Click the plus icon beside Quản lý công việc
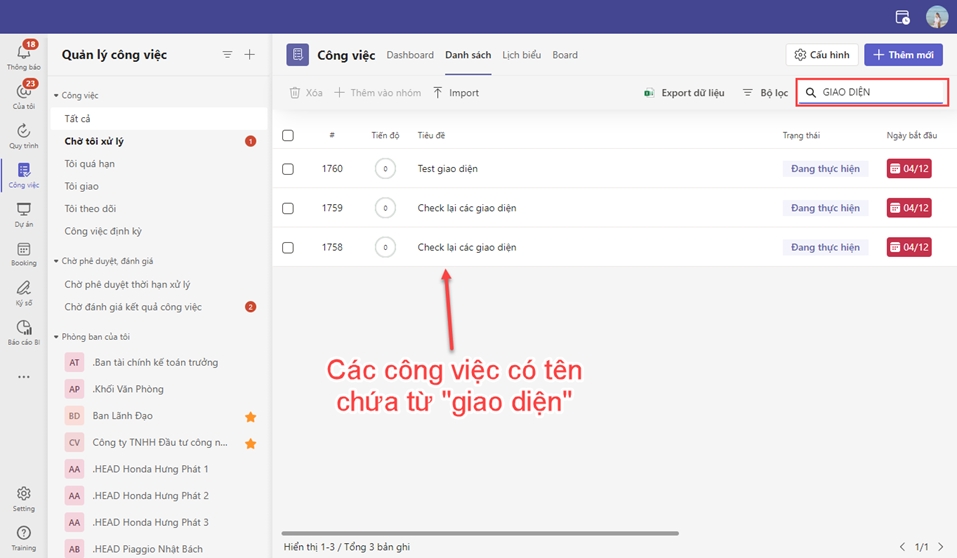Screen dimensions: 957x558 tap(250, 55)
